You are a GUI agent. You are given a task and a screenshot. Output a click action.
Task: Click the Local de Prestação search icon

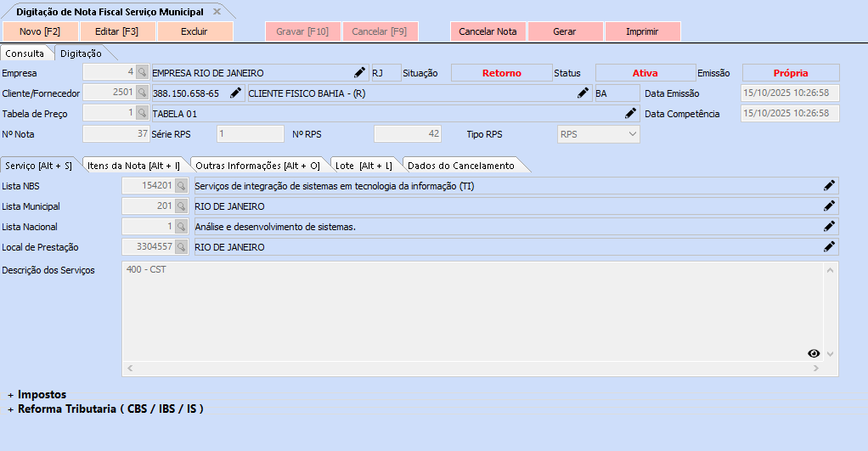[181, 247]
